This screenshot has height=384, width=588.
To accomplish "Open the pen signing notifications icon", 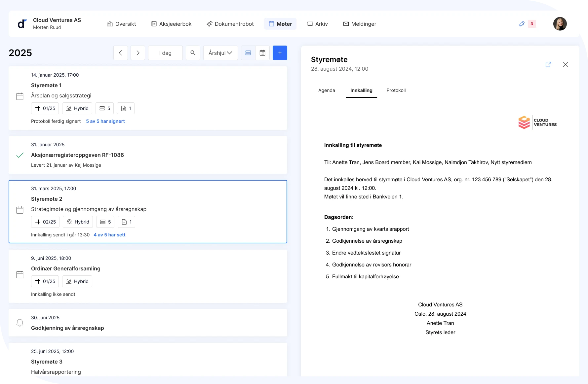I will pos(522,24).
